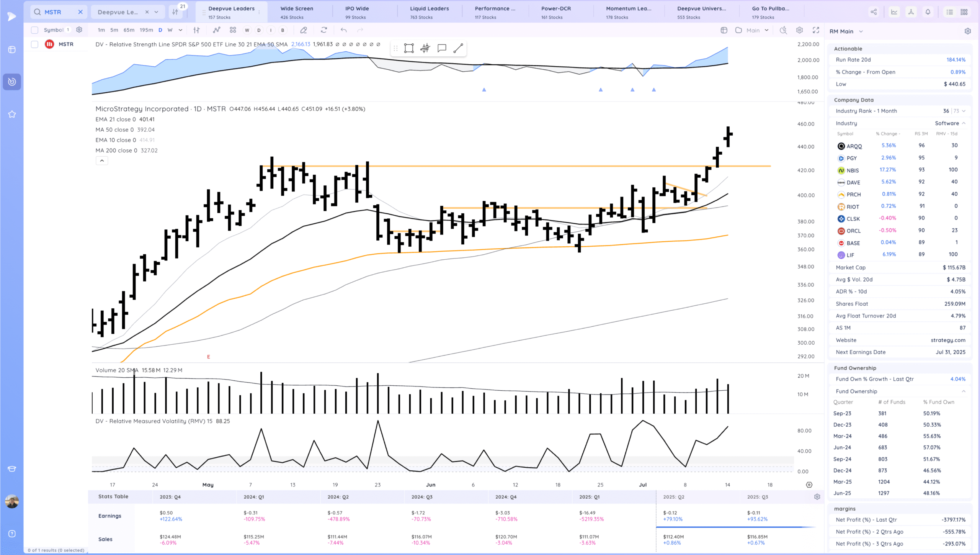The width and height of the screenshot is (980, 555).
Task: Collapse the indicator legend chevron
Action: click(102, 161)
